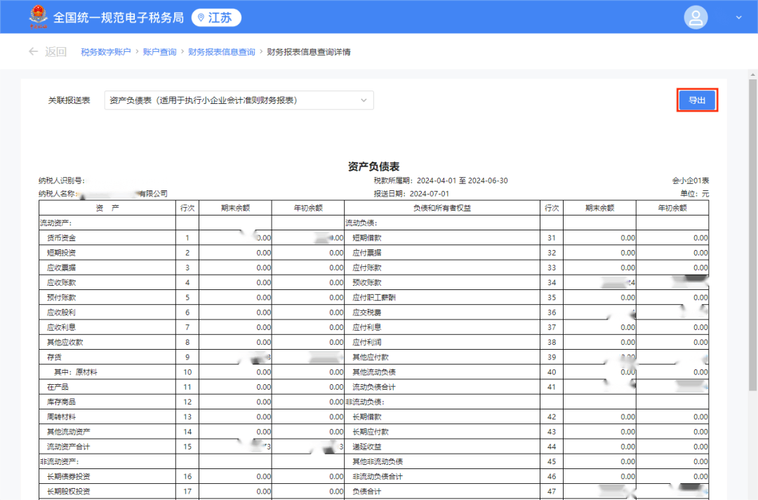Click the 流动资产合计 row label
The height and width of the screenshot is (500, 758).
tap(69, 447)
